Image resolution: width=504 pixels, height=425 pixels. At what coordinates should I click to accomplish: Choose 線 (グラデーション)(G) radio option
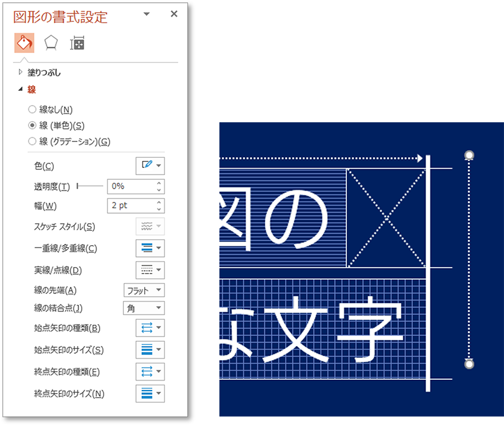[32, 141]
